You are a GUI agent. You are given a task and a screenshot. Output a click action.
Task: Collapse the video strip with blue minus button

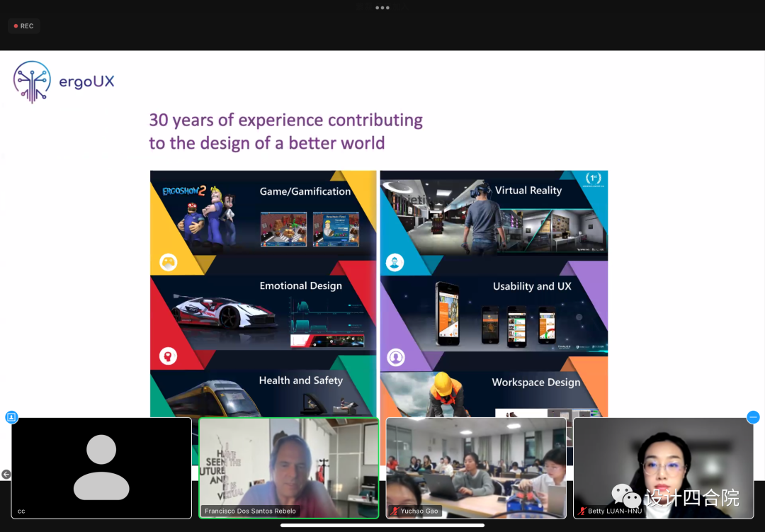click(753, 417)
